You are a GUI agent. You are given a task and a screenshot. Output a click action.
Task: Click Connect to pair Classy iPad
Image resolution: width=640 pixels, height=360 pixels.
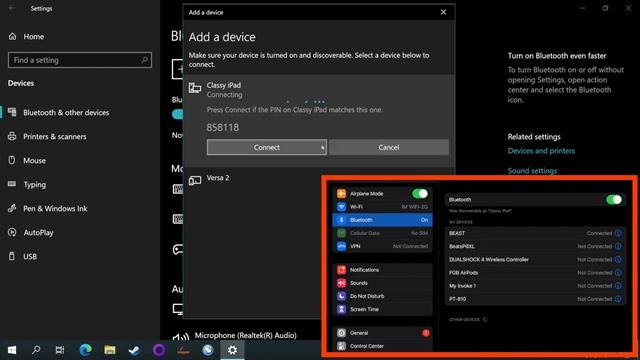coord(267,147)
